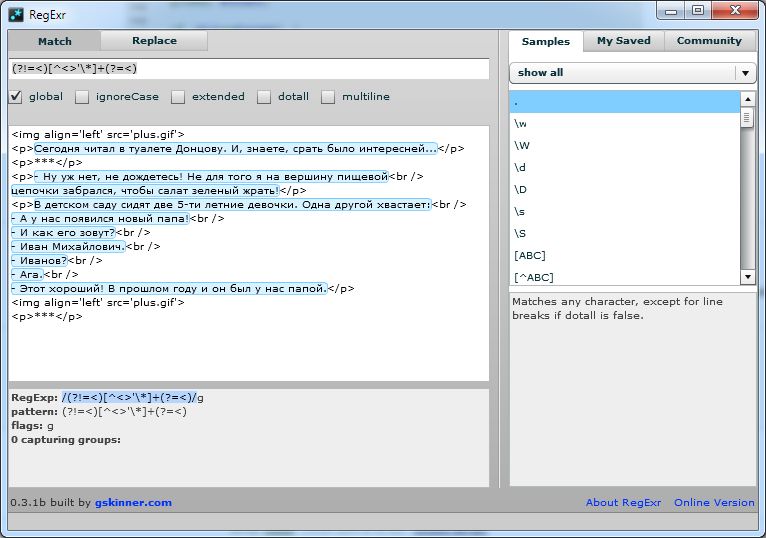The width and height of the screenshot is (766, 538).
Task: Open the 'show all' samples dropdown
Action: pyautogui.click(x=633, y=73)
